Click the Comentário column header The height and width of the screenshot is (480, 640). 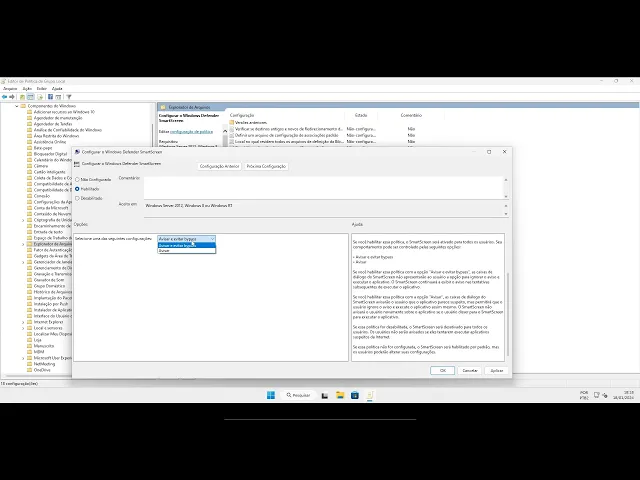pyautogui.click(x=411, y=116)
